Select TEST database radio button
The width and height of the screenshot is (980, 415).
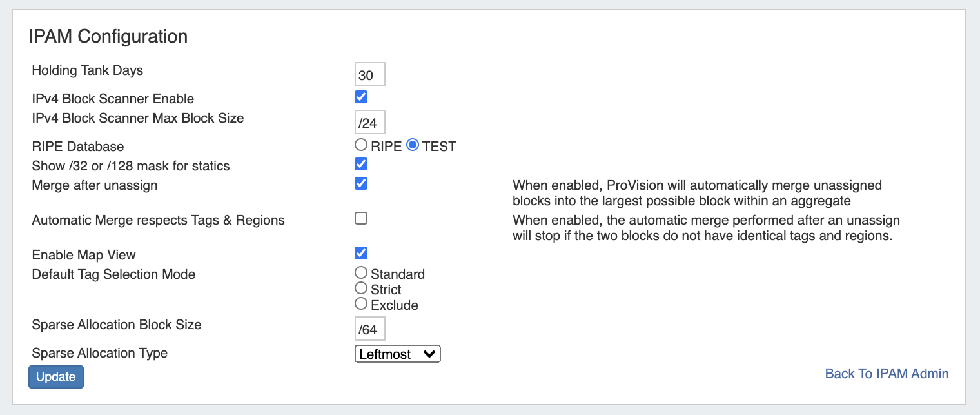(x=413, y=145)
